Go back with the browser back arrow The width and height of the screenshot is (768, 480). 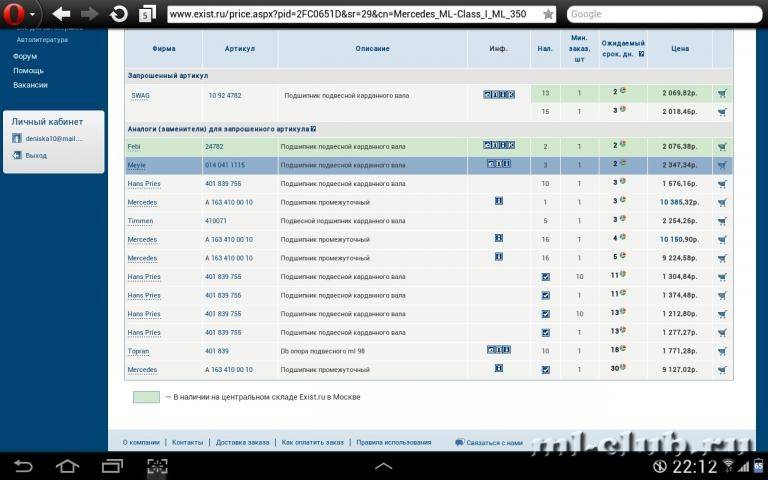click(x=61, y=14)
